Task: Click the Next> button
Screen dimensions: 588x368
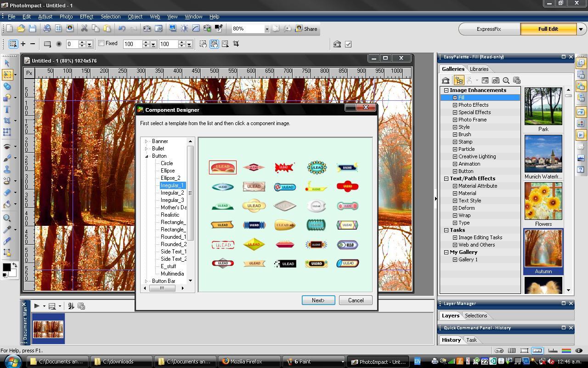Action: (318, 300)
